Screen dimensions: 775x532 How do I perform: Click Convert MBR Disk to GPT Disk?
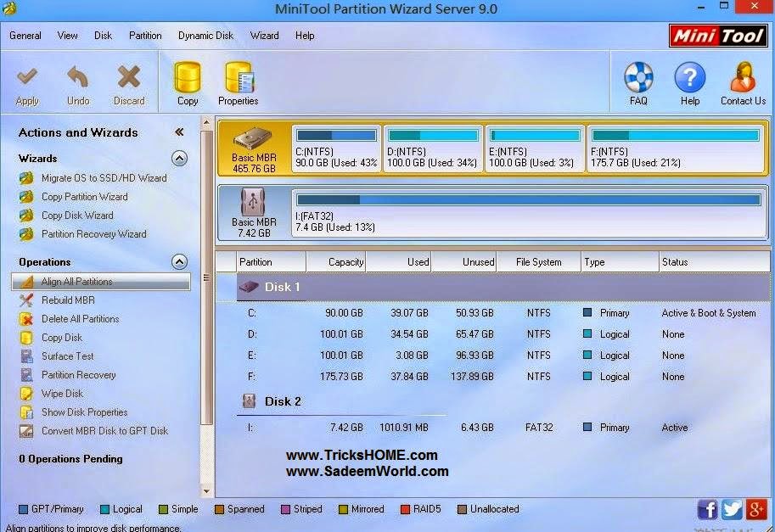click(104, 431)
